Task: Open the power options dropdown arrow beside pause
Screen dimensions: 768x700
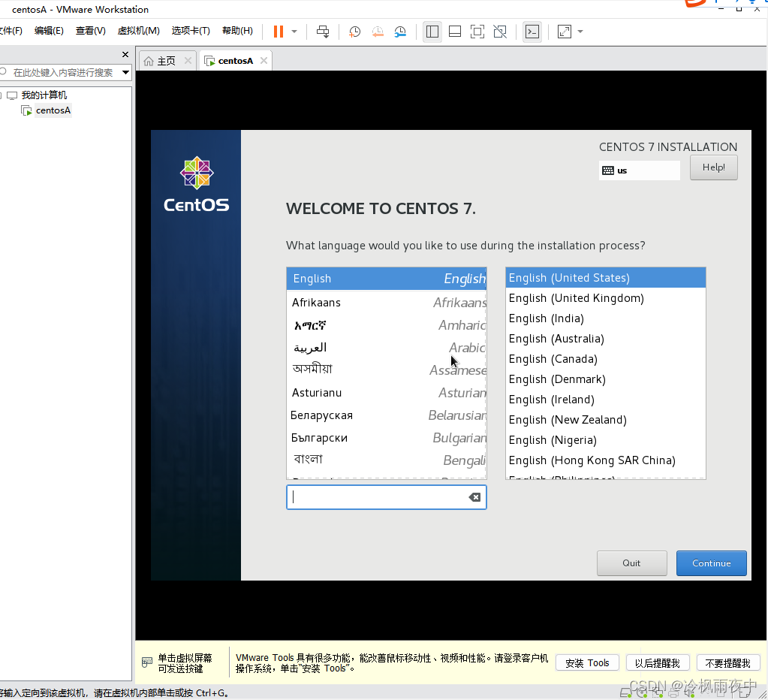Action: 294,32
